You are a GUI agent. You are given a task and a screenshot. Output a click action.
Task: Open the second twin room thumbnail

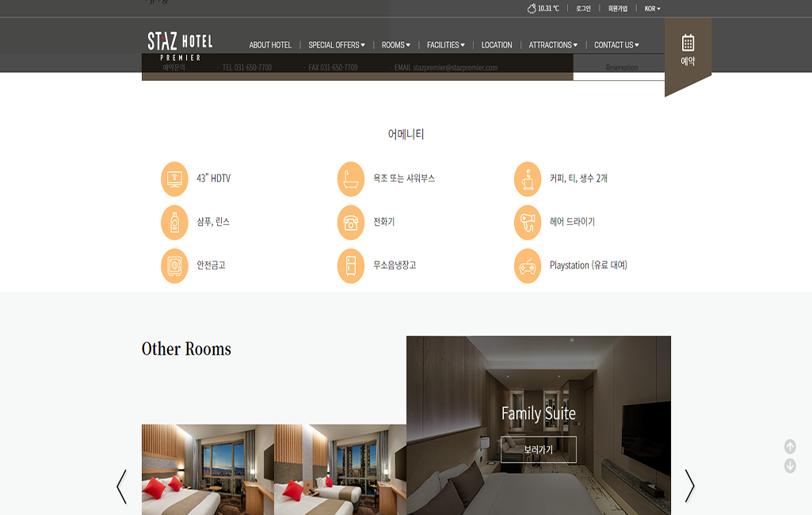pos(340,469)
